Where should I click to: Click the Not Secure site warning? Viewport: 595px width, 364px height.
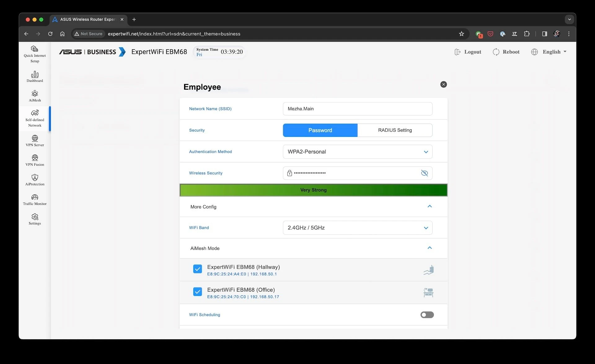point(88,34)
